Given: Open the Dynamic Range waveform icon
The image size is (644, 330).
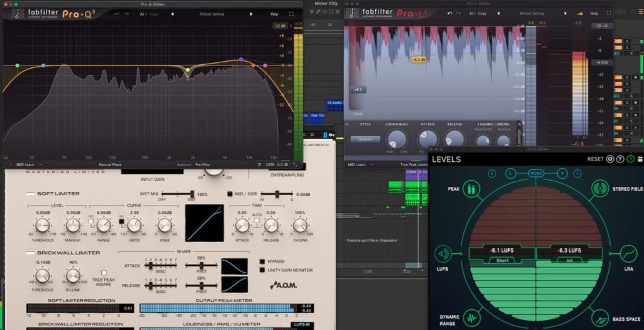Looking at the screenshot, I should 471,317.
